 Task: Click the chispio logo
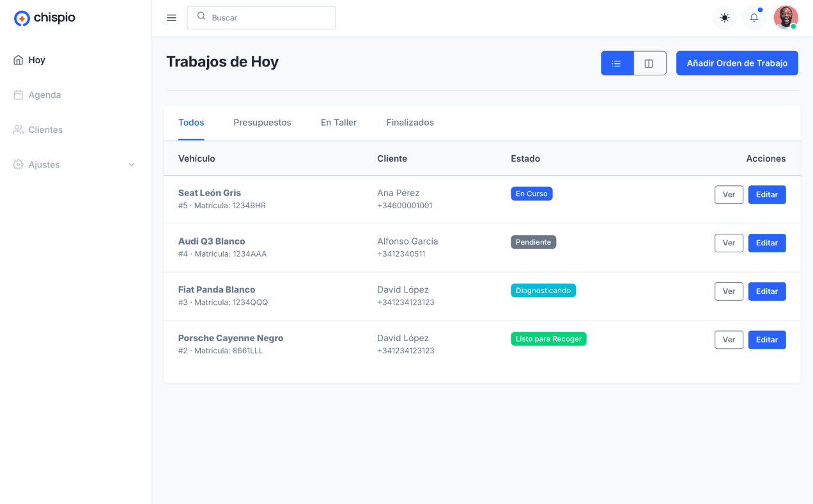45,19
